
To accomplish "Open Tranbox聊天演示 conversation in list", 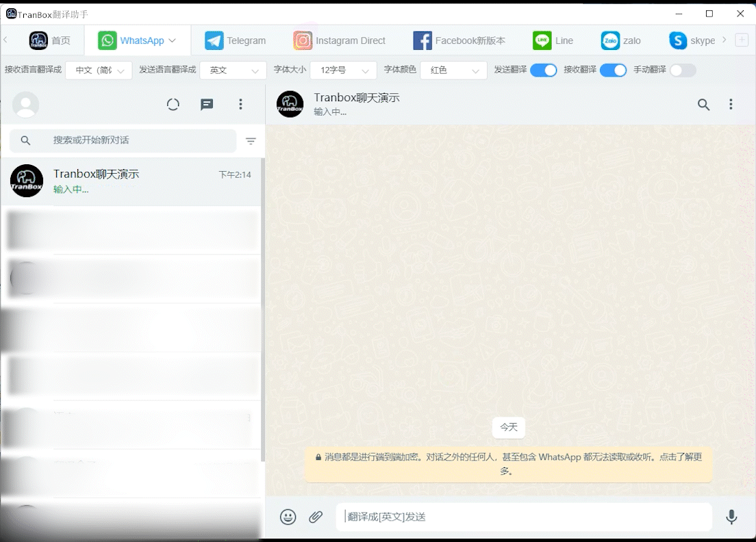I will (x=131, y=181).
